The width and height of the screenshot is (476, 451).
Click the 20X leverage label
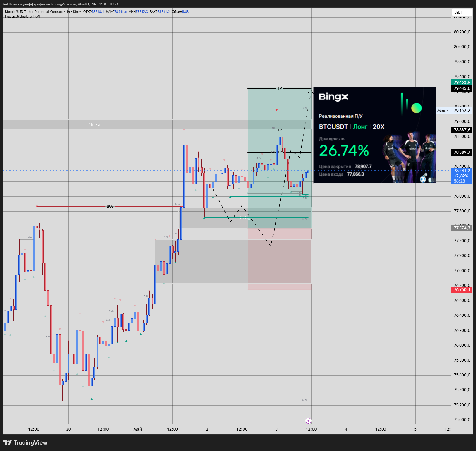(378, 127)
